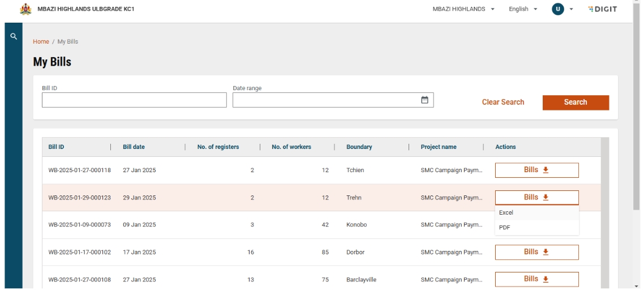
Task: Click into the Date range field
Action: [x=325, y=100]
